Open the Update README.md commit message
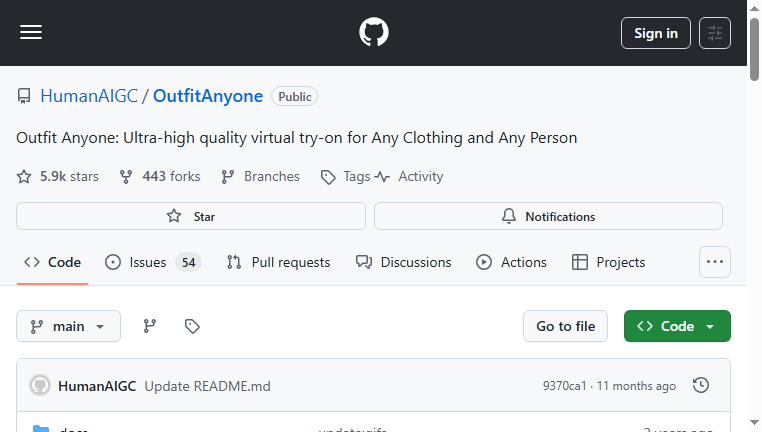 (x=208, y=386)
